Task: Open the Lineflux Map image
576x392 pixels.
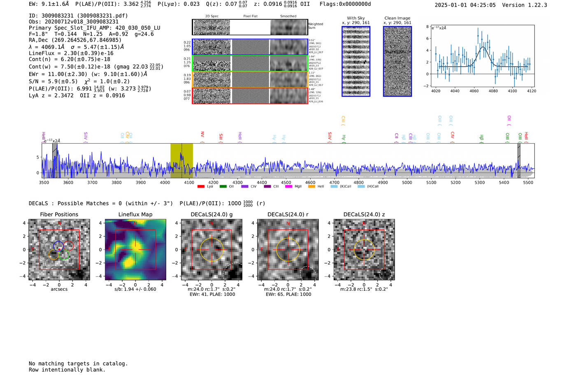Action: 135,250
